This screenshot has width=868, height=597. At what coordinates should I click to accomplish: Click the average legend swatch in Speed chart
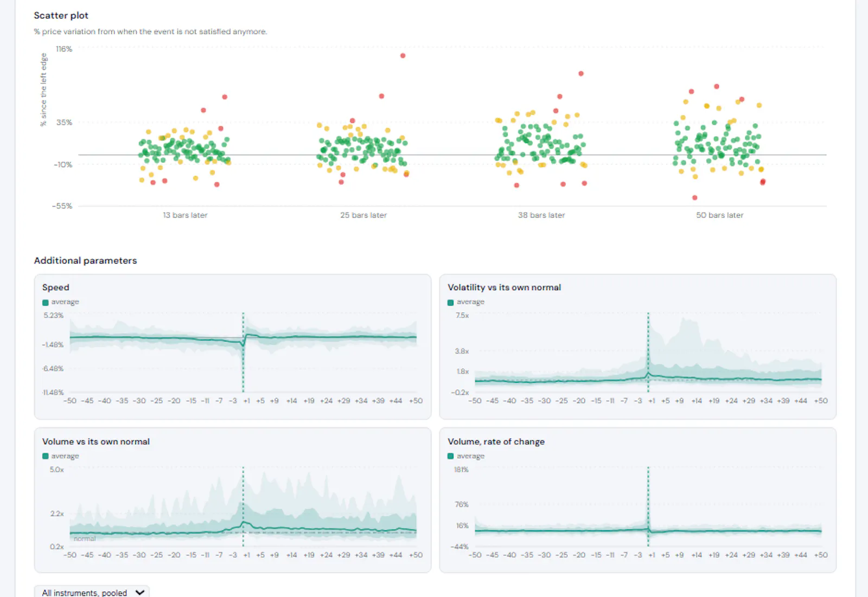click(x=46, y=303)
